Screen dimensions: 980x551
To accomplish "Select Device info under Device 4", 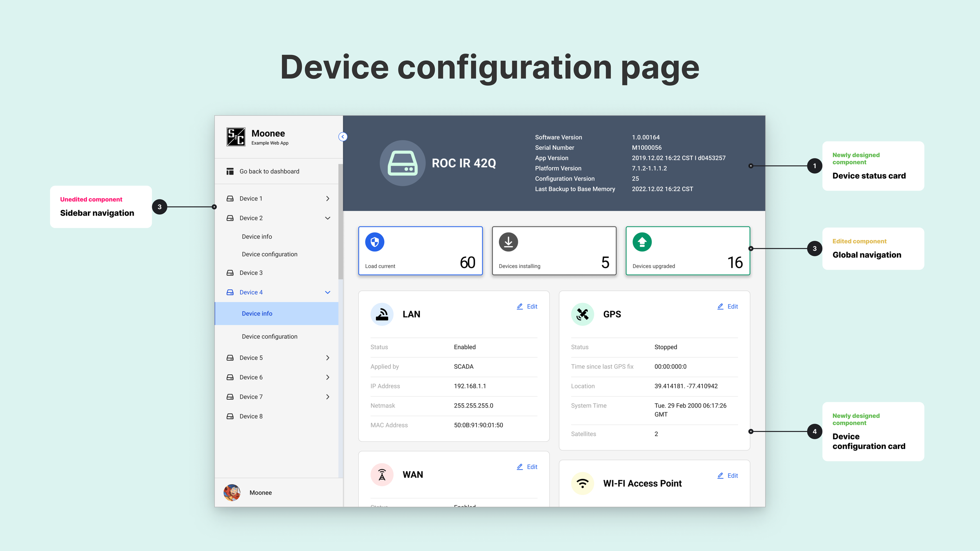I will click(257, 314).
